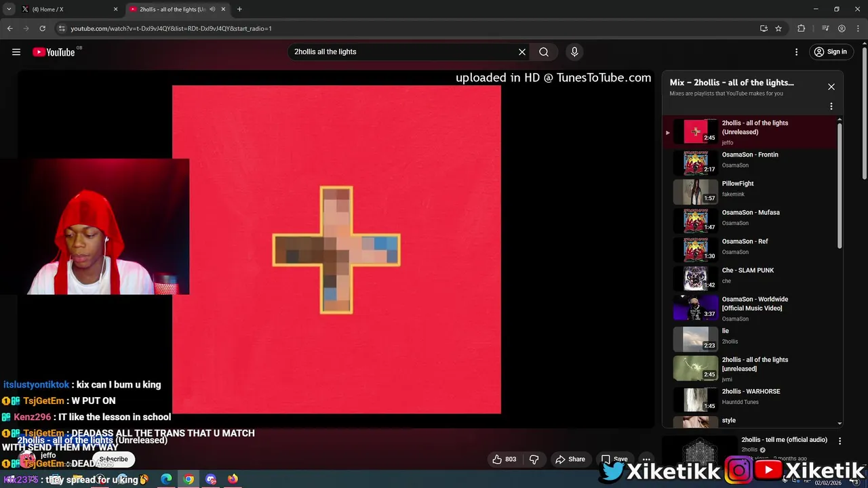Close the YouTube browser tab
The height and width of the screenshot is (488, 868).
[223, 9]
